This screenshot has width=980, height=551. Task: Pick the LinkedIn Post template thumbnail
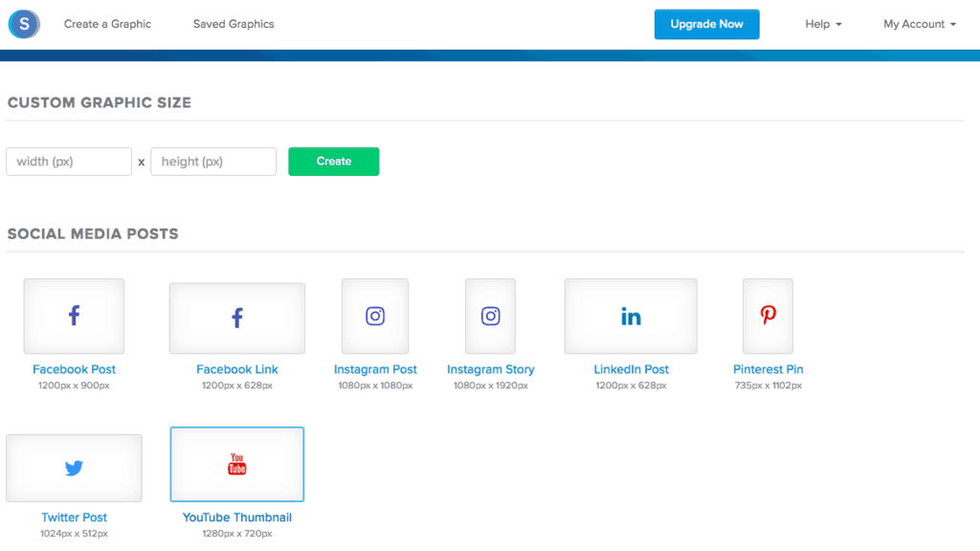pos(631,316)
